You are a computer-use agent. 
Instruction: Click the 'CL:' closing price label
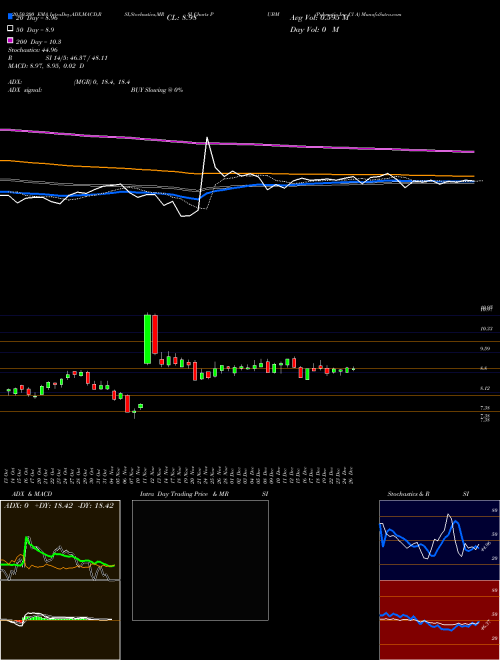[181, 18]
